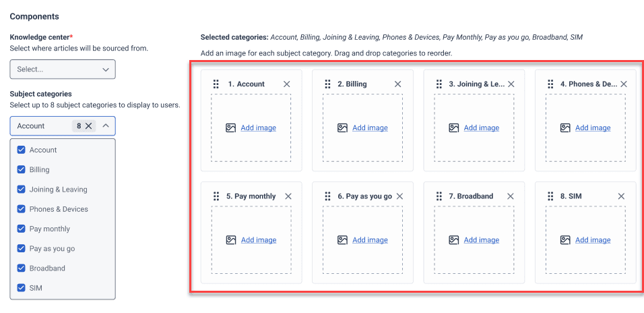Click the image icon in Pay monthly card
Image resolution: width=644 pixels, height=313 pixels.
231,239
